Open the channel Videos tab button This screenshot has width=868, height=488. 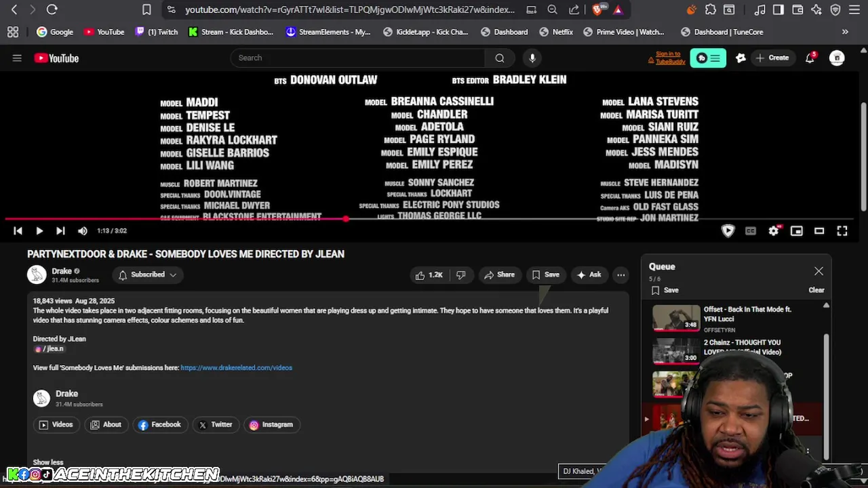pyautogui.click(x=56, y=425)
